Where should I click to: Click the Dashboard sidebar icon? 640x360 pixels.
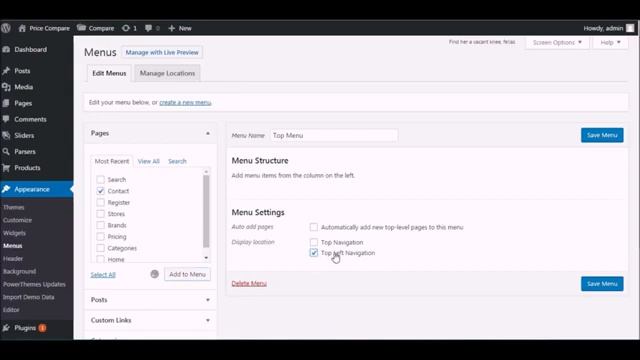pos(6,49)
